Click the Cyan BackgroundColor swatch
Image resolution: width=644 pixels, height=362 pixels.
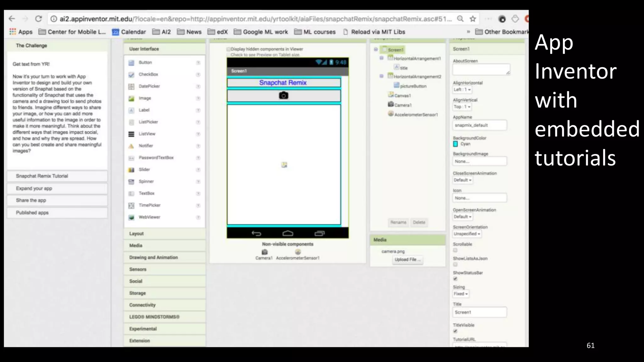(x=455, y=144)
